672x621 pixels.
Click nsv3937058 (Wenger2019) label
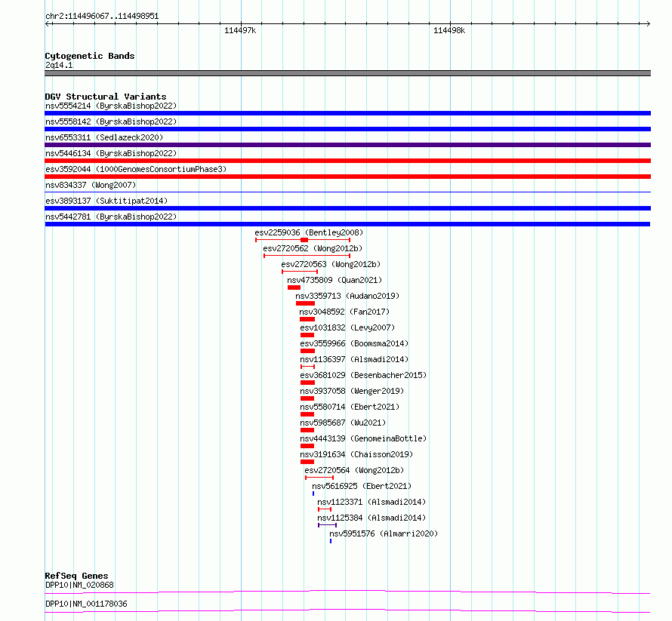[352, 391]
